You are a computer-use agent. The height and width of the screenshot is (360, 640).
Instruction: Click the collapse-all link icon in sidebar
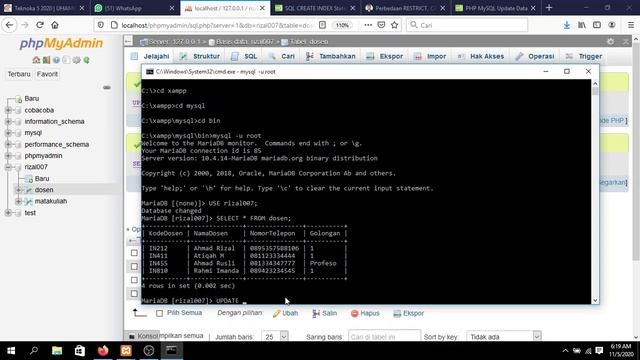[x=107, y=87]
